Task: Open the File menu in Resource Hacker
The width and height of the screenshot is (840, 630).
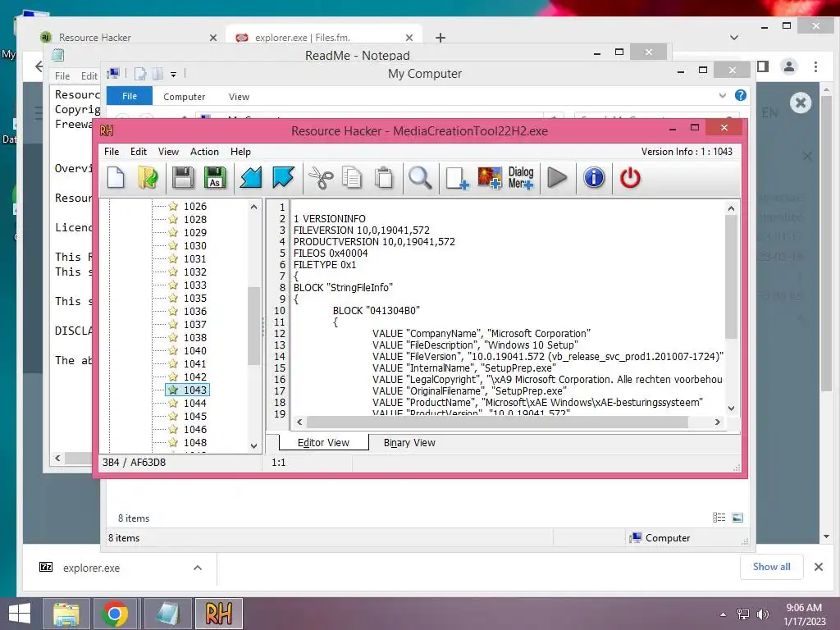Action: [112, 152]
